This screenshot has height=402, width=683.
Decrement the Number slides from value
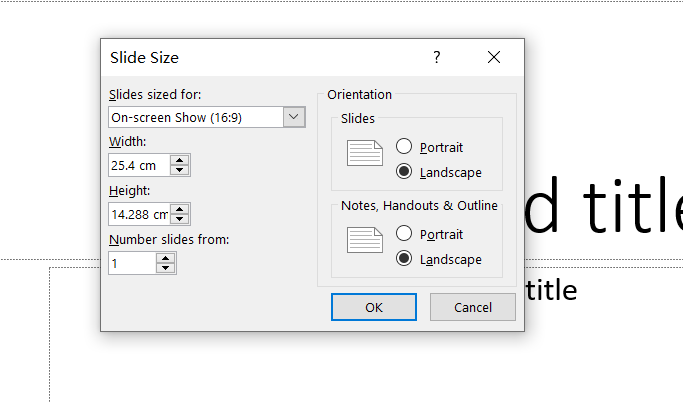click(166, 268)
